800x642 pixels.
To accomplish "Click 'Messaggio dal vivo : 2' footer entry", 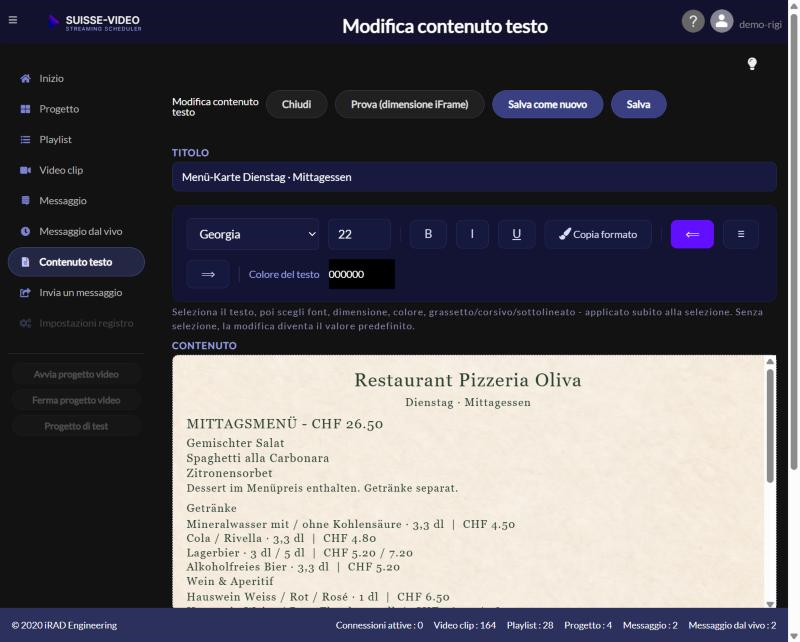I will [732, 625].
